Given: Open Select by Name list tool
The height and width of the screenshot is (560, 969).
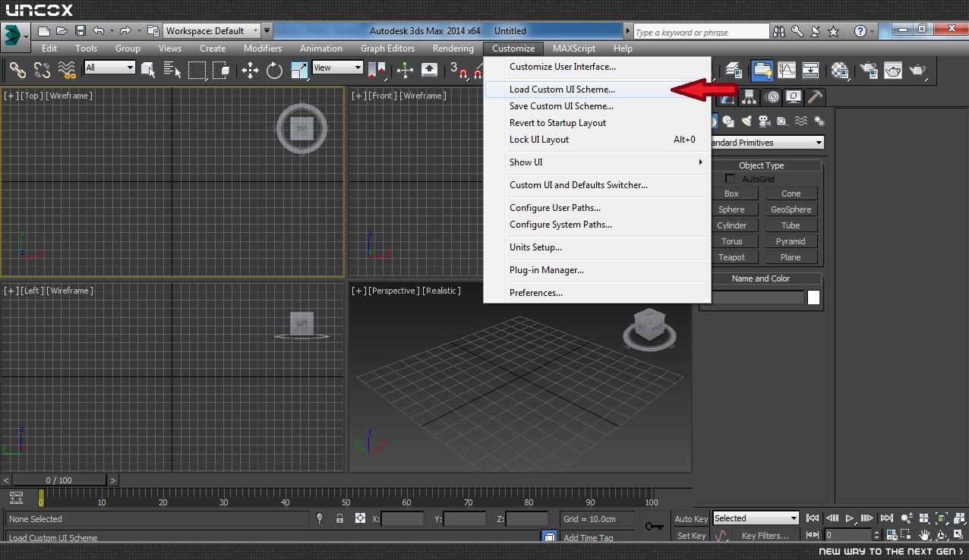Looking at the screenshot, I should [x=172, y=71].
